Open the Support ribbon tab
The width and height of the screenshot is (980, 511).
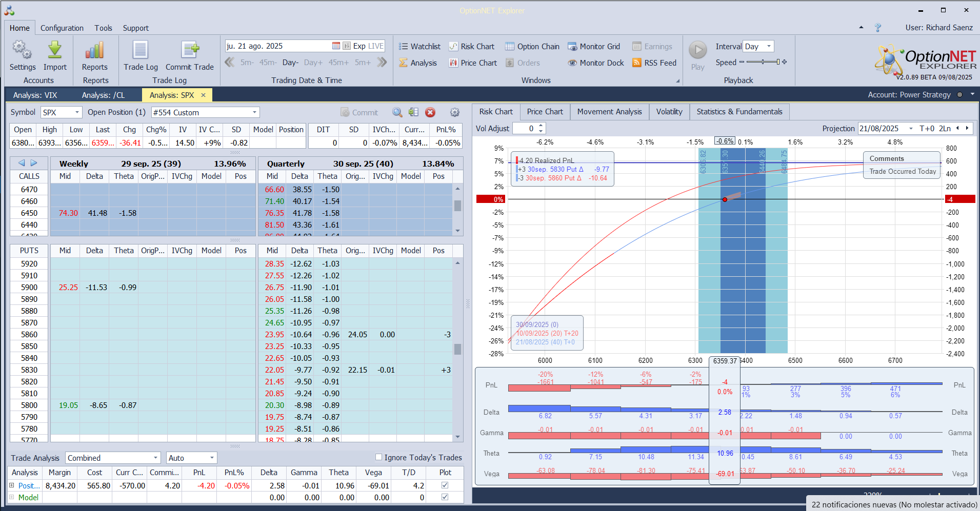coord(136,28)
